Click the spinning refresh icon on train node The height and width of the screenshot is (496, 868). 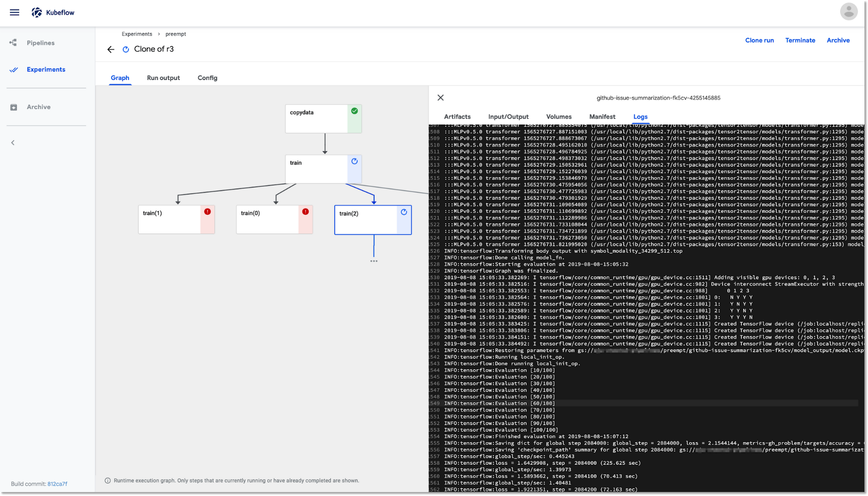coord(354,161)
